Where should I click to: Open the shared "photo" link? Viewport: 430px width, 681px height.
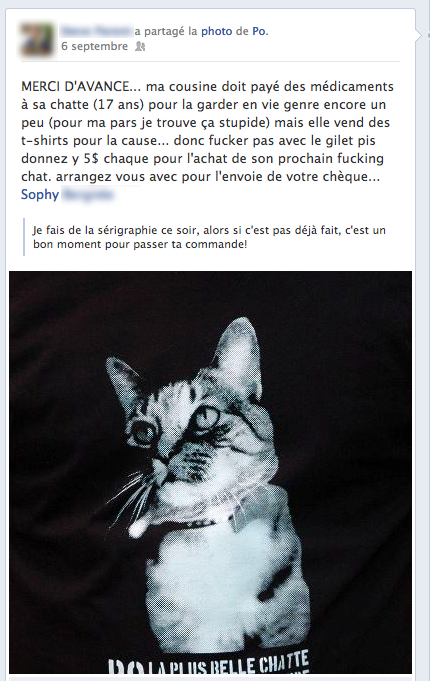click(x=216, y=31)
